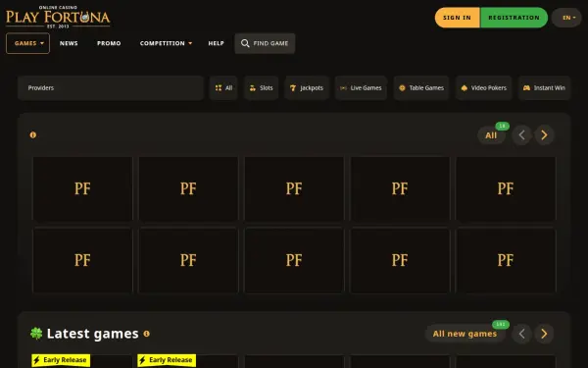This screenshot has height=368, width=588.
Task: Open the Providers dropdown
Action: pyautogui.click(x=111, y=88)
